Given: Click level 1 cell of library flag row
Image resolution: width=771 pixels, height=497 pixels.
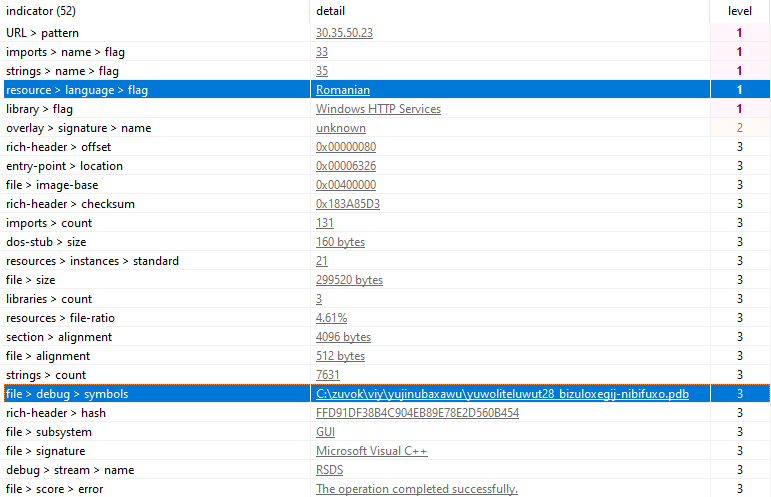Looking at the screenshot, I should pos(740,109).
